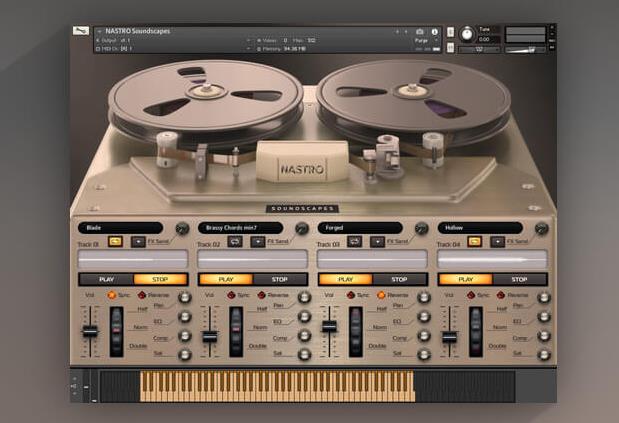Image resolution: width=619 pixels, height=423 pixels.
Task: Click the camera snapshot icon in Kontakt header
Action: click(x=419, y=32)
